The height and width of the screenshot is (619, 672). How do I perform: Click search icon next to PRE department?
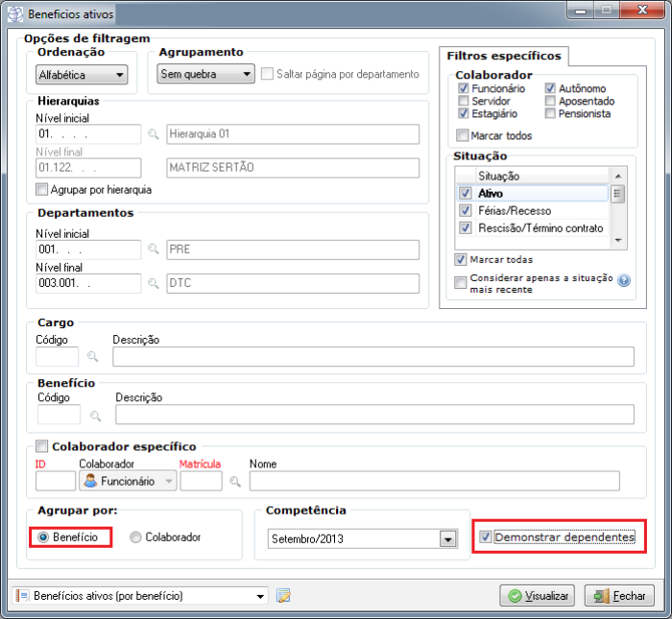point(153,250)
